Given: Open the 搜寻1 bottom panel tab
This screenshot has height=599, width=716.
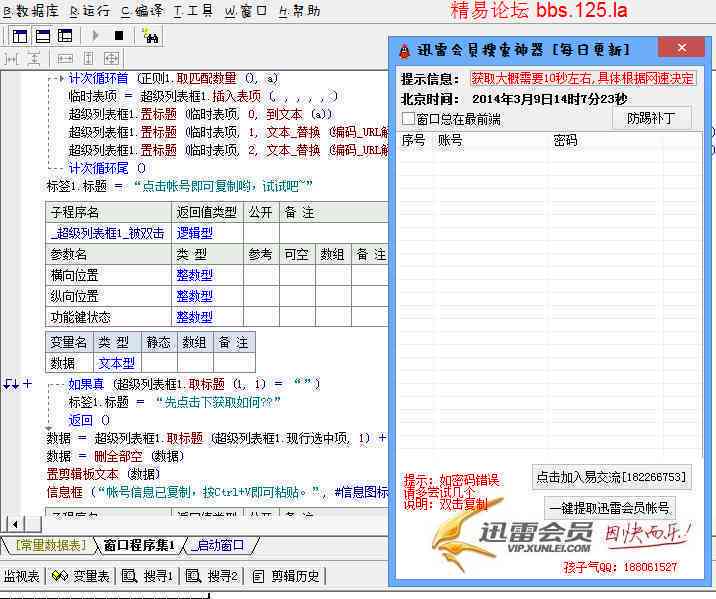Looking at the screenshot, I should 147,576.
